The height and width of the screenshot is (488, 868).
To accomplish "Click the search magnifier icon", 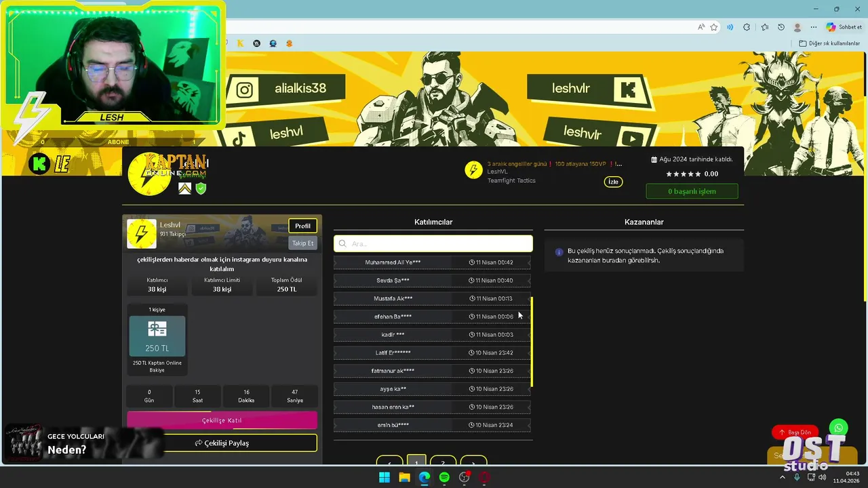I will [342, 243].
